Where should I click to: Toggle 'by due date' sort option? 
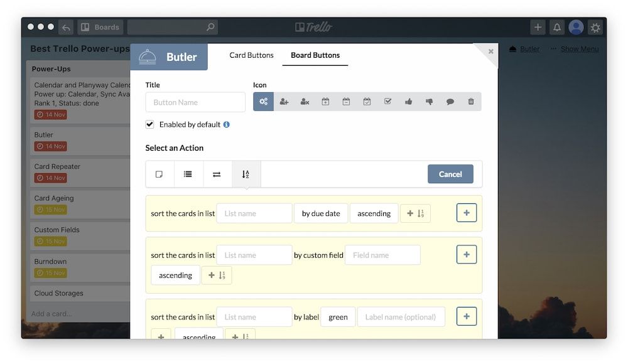coord(320,213)
